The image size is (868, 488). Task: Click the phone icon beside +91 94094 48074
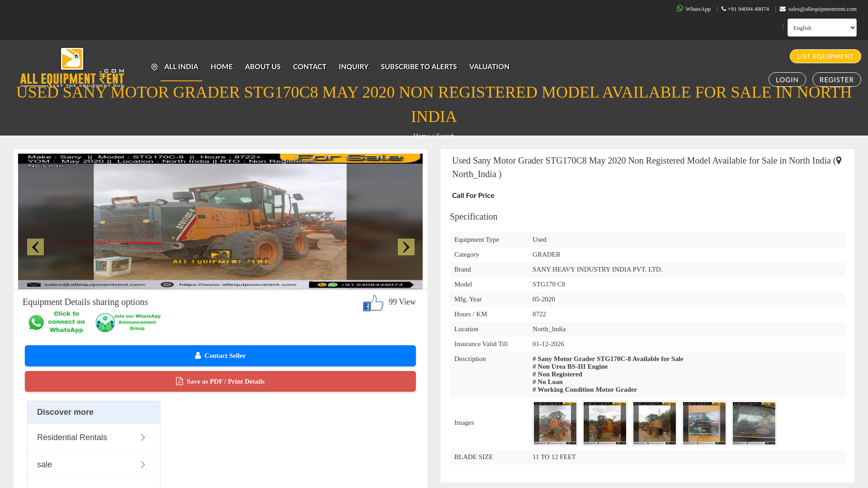click(724, 9)
